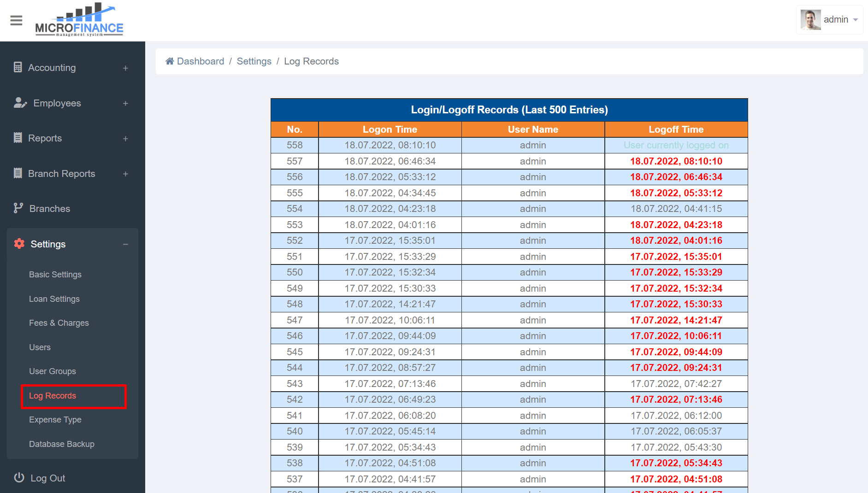Open the Reports sidebar menu
868x493 pixels.
72,138
